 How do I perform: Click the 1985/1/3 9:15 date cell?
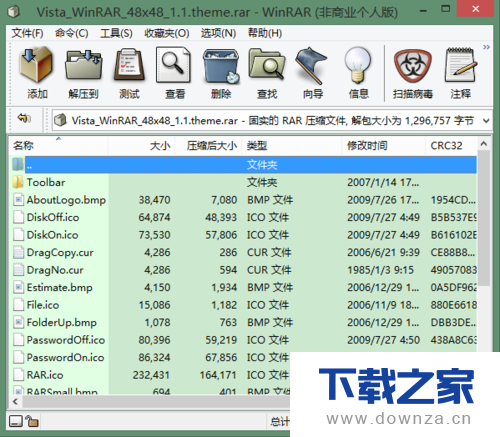(x=380, y=270)
